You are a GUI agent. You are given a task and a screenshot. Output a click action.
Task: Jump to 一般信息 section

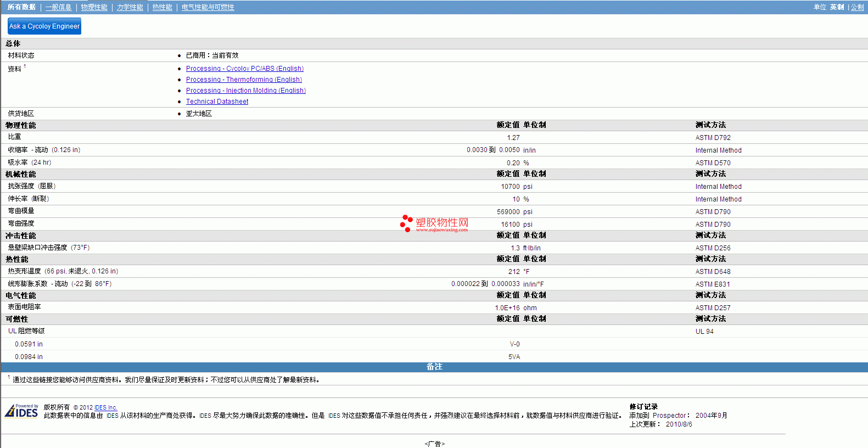click(x=58, y=7)
